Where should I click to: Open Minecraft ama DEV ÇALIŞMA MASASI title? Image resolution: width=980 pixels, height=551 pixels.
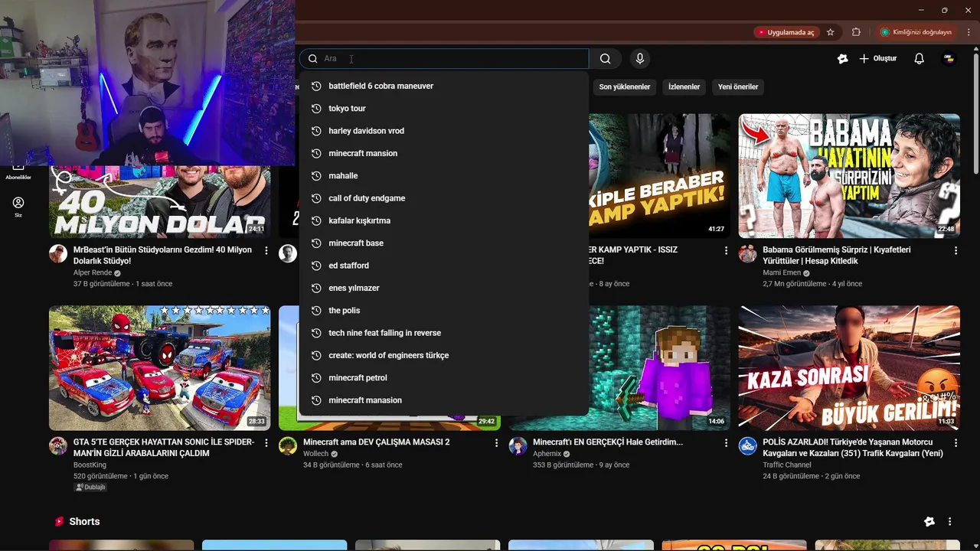(377, 442)
